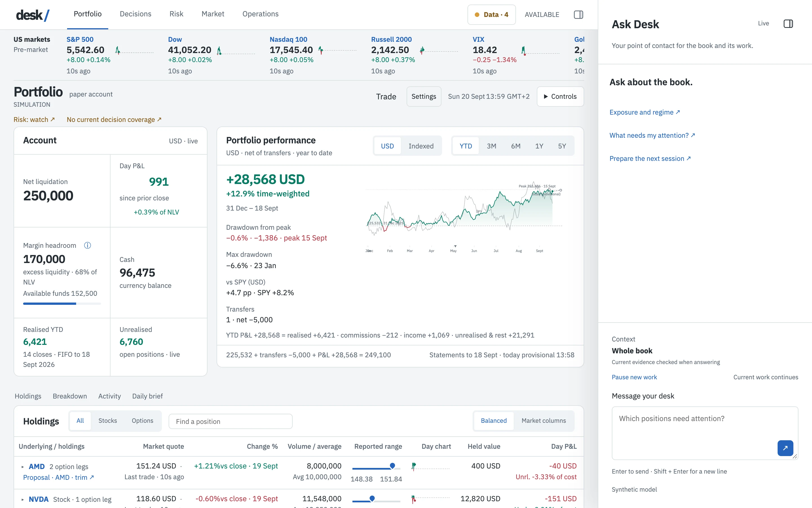Click the orange Data status dot

[x=476, y=15]
